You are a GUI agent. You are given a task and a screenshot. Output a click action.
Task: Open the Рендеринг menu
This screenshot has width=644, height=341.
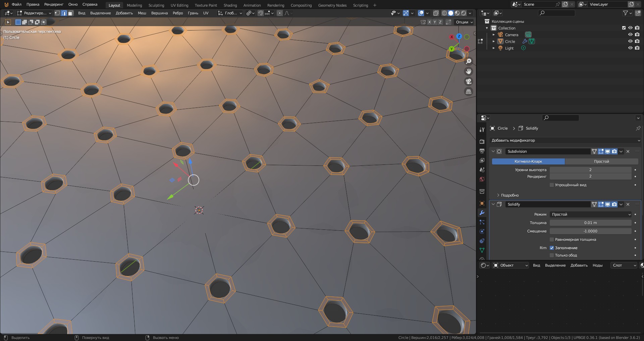tap(54, 4)
